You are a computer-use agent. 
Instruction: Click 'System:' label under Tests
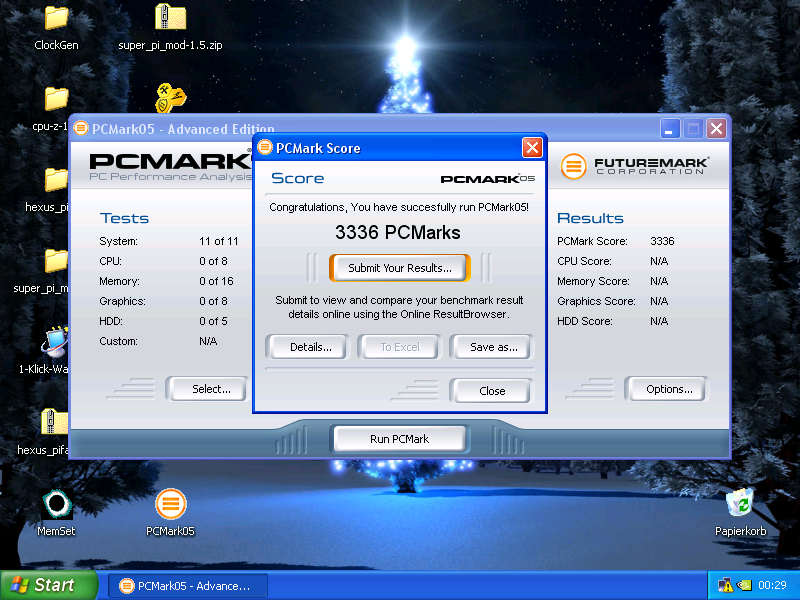click(118, 241)
